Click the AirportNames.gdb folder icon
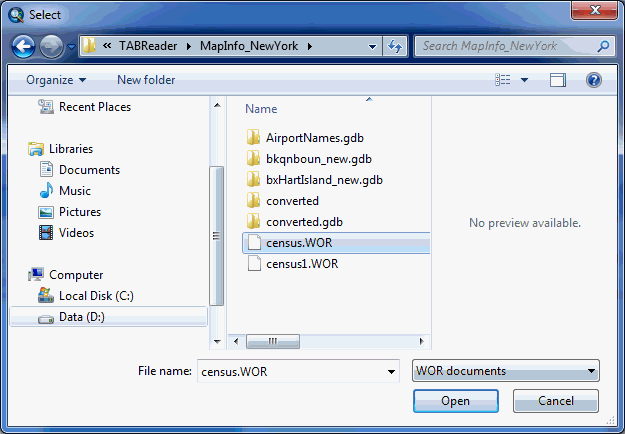625x434 pixels. 254,137
